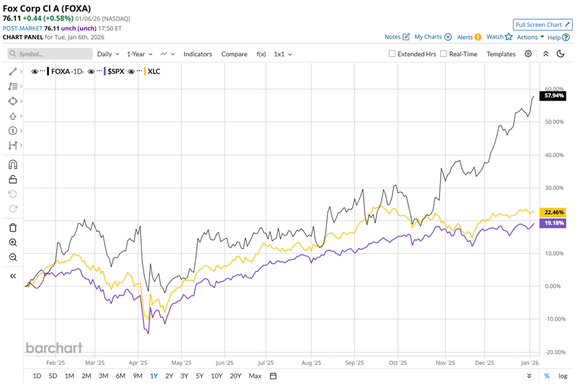
Task: Activate the magnet snap tool
Action: click(13, 165)
